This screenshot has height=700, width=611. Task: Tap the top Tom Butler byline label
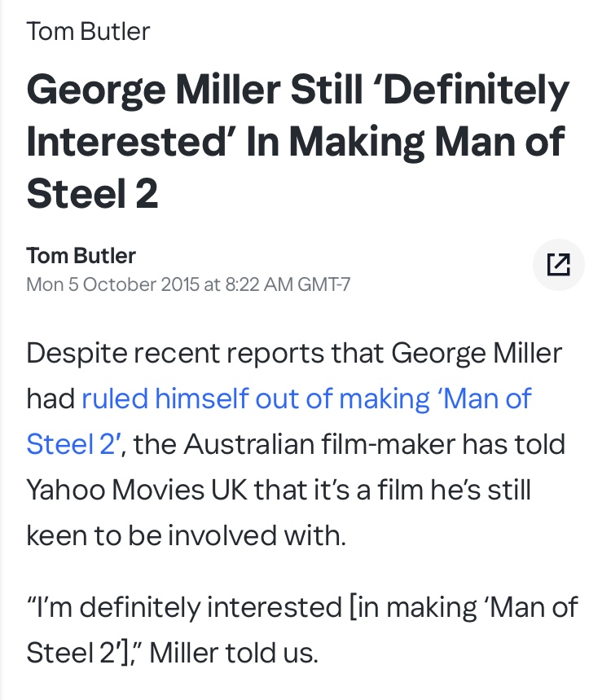(88, 32)
